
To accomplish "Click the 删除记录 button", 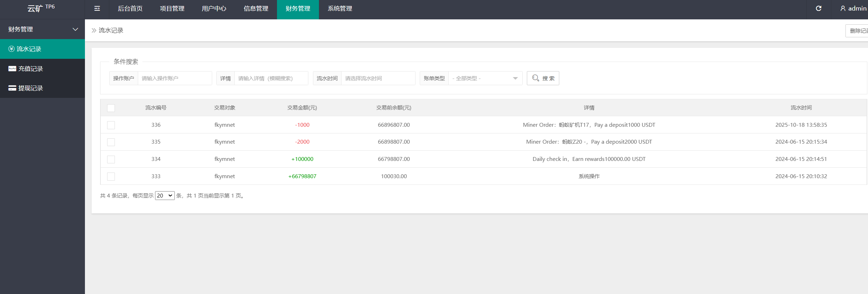I will click(x=858, y=31).
